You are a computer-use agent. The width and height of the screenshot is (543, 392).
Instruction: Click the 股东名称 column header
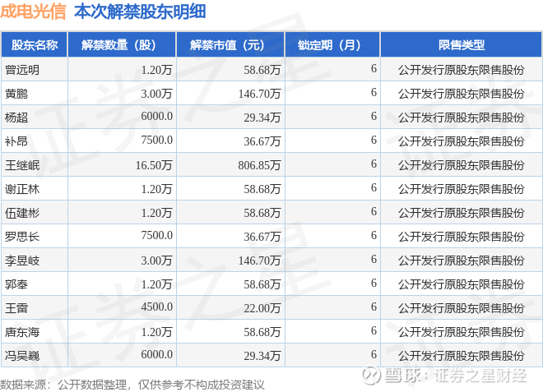pos(35,45)
